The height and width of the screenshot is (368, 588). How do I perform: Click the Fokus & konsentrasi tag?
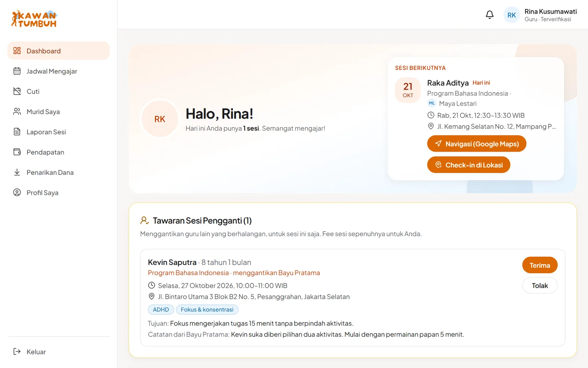pyautogui.click(x=207, y=309)
